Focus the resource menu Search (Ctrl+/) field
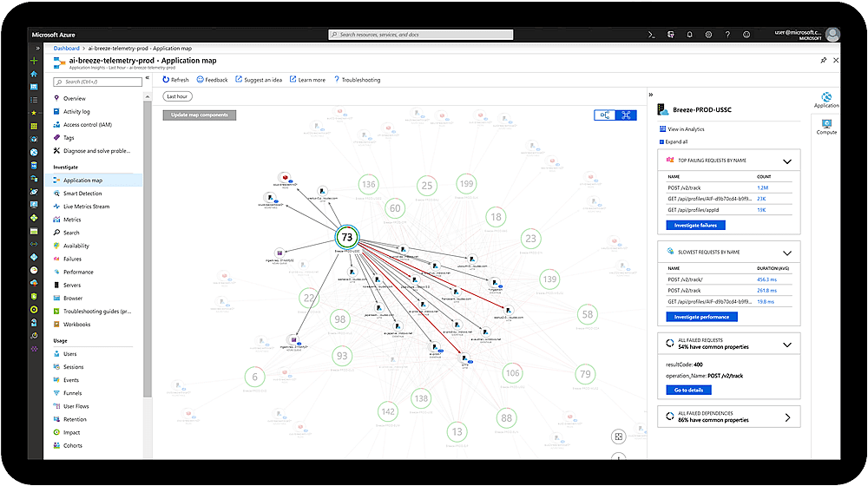The width and height of the screenshot is (868, 486). pos(97,82)
